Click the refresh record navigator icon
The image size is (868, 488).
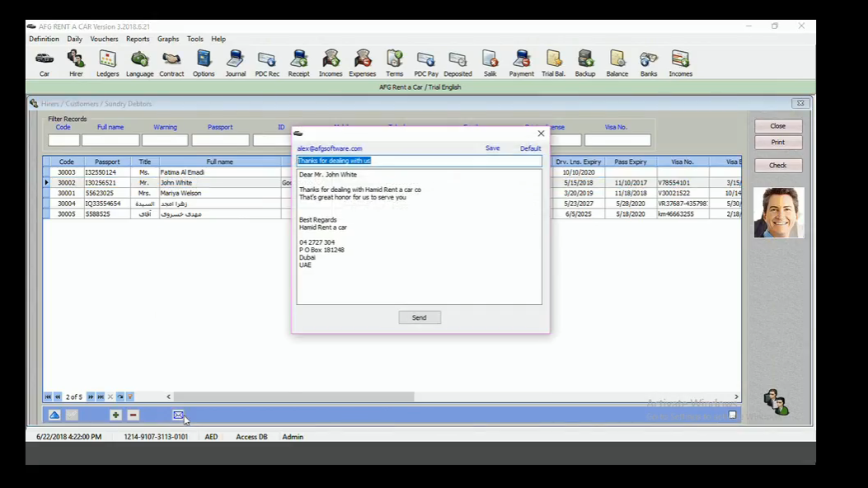(120, 396)
